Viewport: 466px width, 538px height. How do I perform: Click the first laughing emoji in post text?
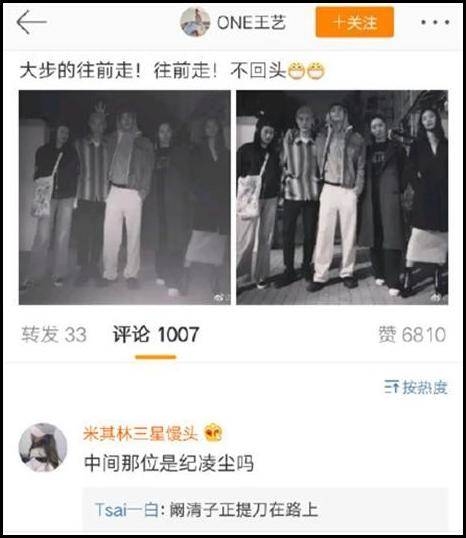296,71
